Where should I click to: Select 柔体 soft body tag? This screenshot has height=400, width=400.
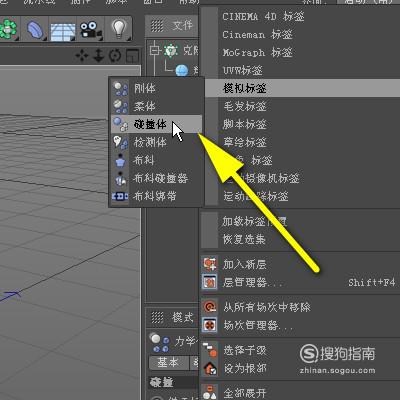156,106
